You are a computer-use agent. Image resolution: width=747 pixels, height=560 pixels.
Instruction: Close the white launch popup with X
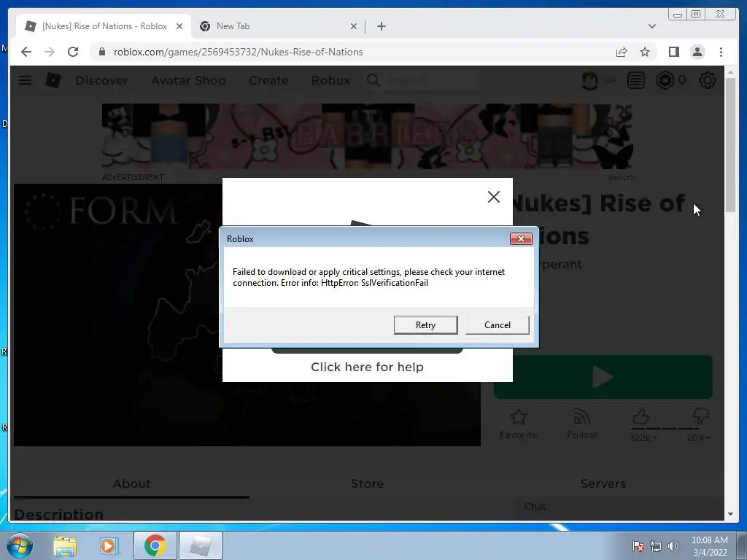(494, 197)
